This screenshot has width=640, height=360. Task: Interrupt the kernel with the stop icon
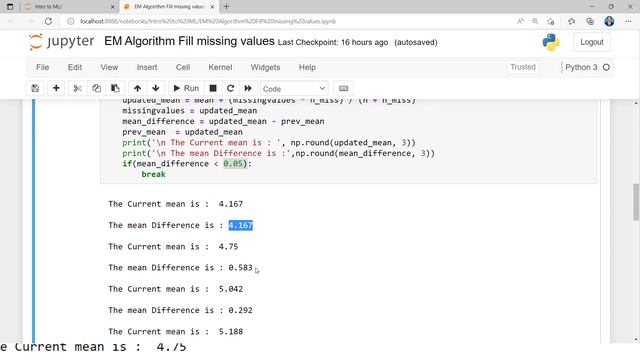pyautogui.click(x=213, y=88)
